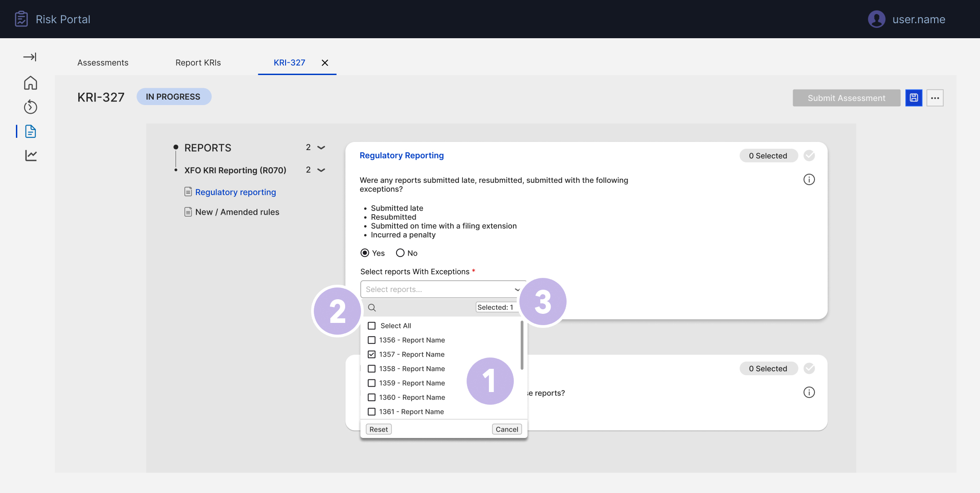
Task: Click the dropdown list scrollbar
Action: 522,346
